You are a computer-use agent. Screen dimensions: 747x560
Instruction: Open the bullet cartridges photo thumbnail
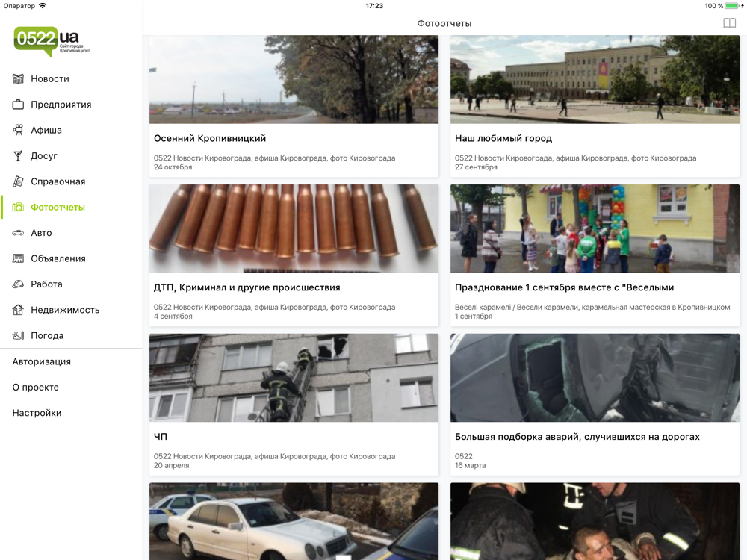294,228
